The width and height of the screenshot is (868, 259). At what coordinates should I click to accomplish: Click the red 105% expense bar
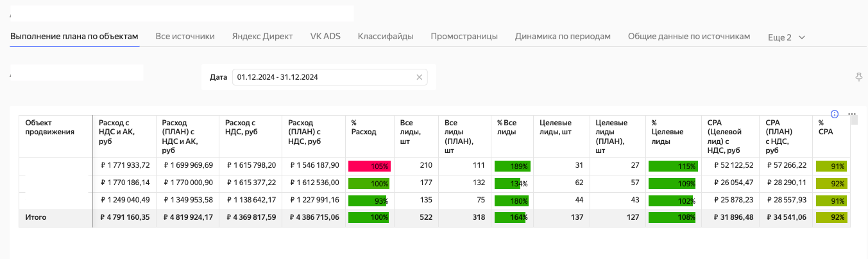pos(370,166)
